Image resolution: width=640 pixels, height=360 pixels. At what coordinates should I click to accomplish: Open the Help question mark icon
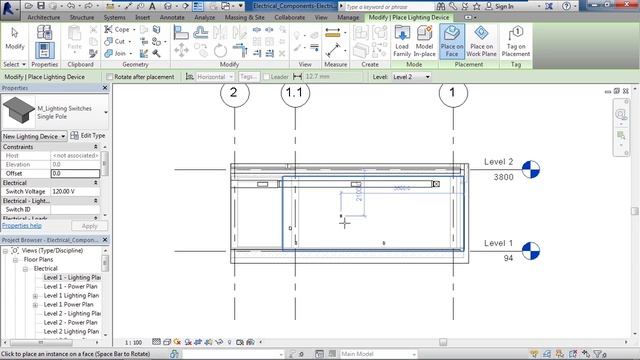(x=566, y=6)
